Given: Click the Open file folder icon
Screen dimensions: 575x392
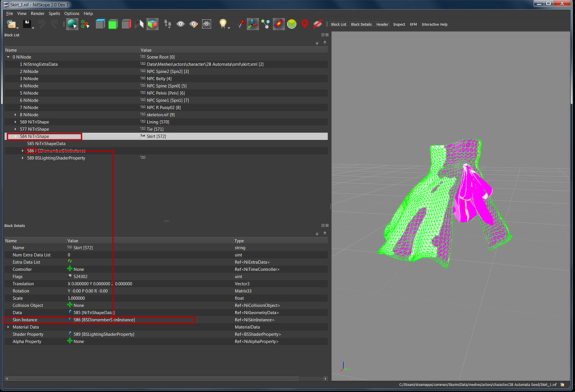Looking at the screenshot, I should tap(11, 24).
